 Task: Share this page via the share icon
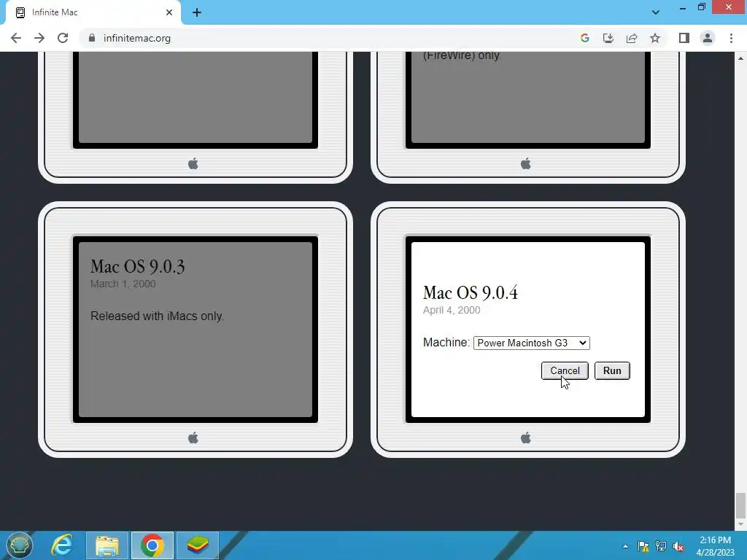point(632,38)
